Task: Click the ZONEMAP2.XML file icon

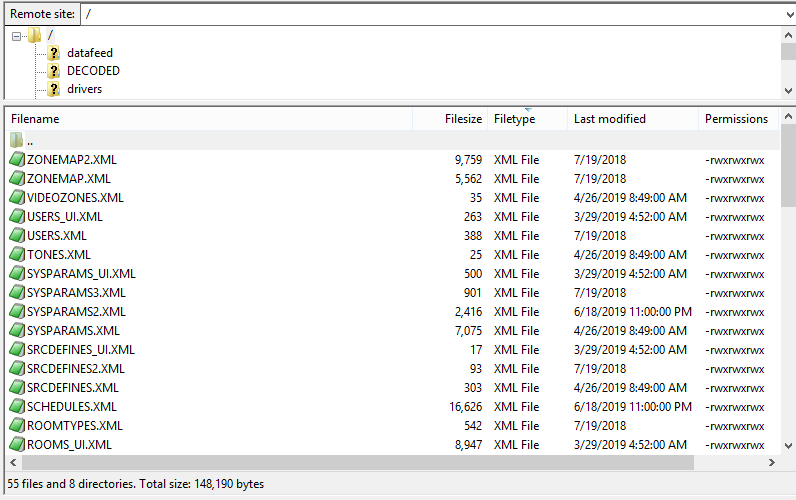Action: (x=17, y=159)
